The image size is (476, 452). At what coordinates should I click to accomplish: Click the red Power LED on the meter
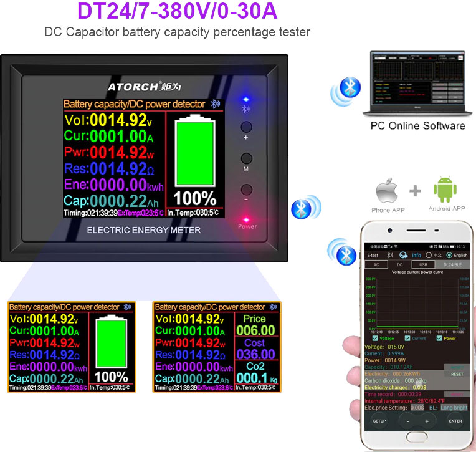(x=246, y=219)
